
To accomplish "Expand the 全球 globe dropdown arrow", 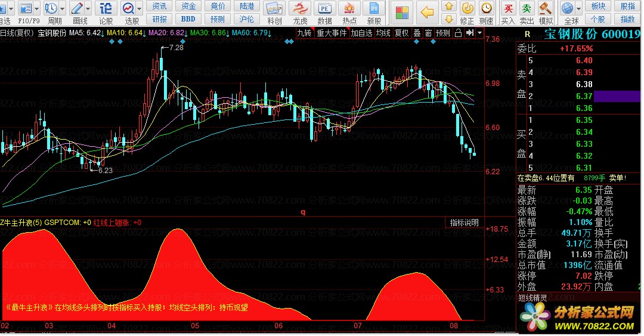I will tap(578, 8).
